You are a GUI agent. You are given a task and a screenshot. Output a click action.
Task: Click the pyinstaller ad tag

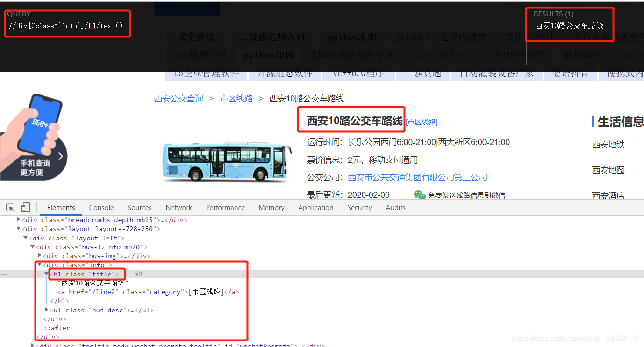[x=437, y=55]
